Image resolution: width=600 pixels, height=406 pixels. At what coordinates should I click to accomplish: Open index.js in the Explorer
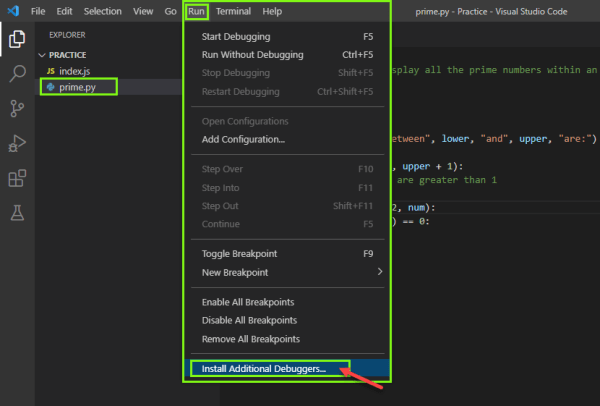coord(109,71)
